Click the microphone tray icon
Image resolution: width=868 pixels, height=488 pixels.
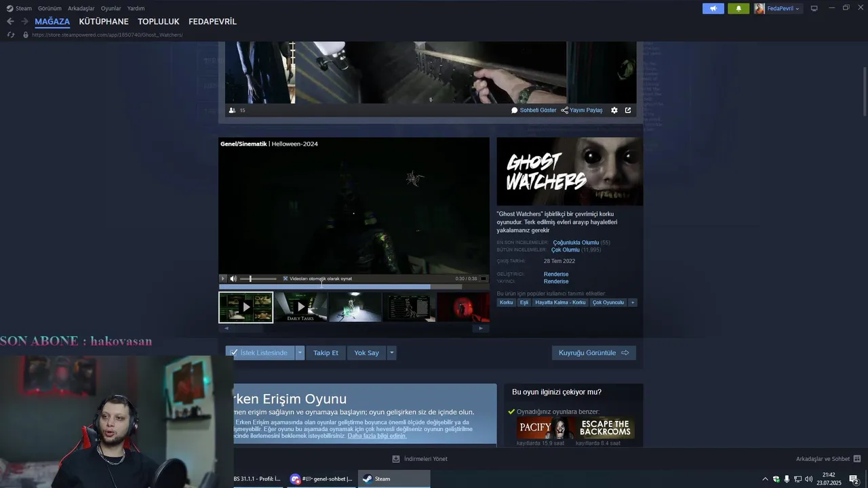point(787,479)
